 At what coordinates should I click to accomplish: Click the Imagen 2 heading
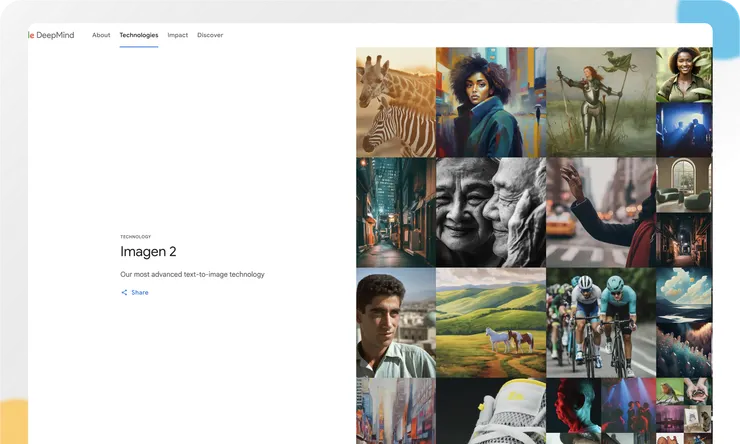tap(148, 251)
